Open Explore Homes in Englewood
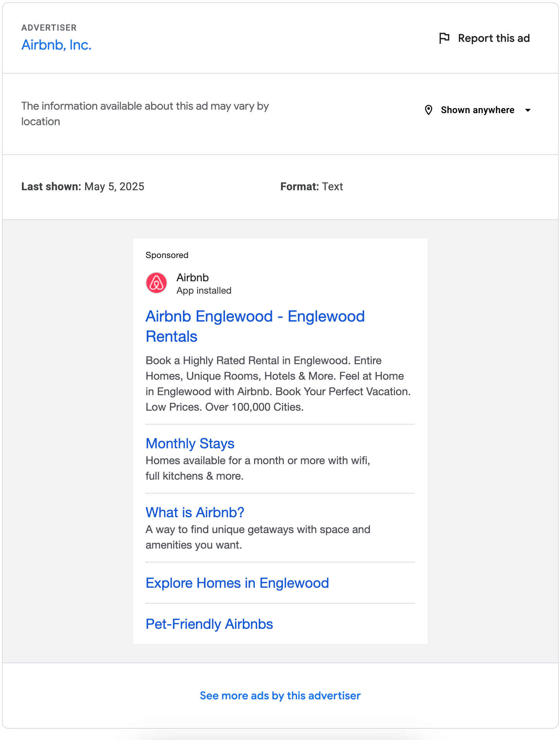560x740 pixels. 237,583
